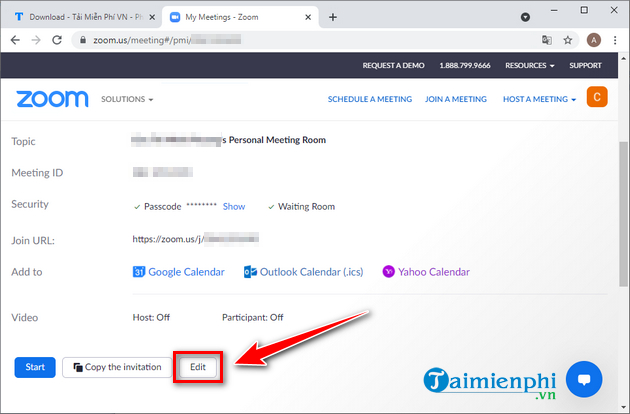Expand the Resources menu
Screen dimensions: 630x414
530,65
